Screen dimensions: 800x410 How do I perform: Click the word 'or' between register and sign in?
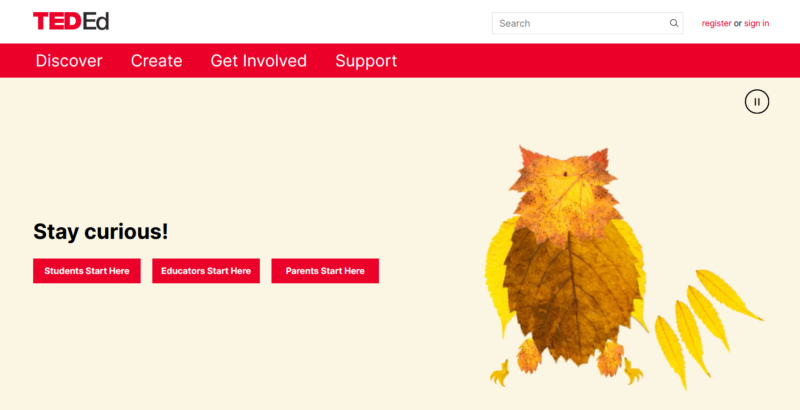[738, 23]
